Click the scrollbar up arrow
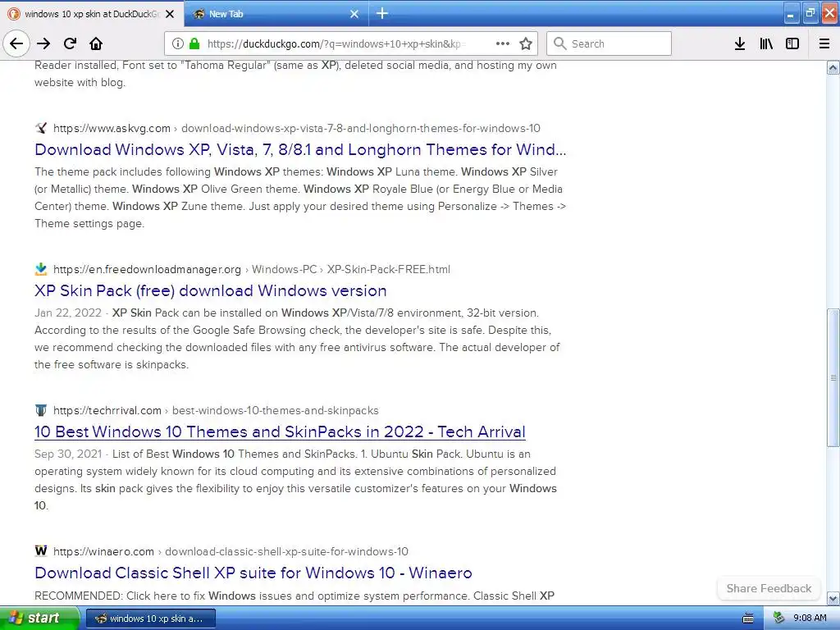This screenshot has height=630, width=840. click(x=833, y=67)
